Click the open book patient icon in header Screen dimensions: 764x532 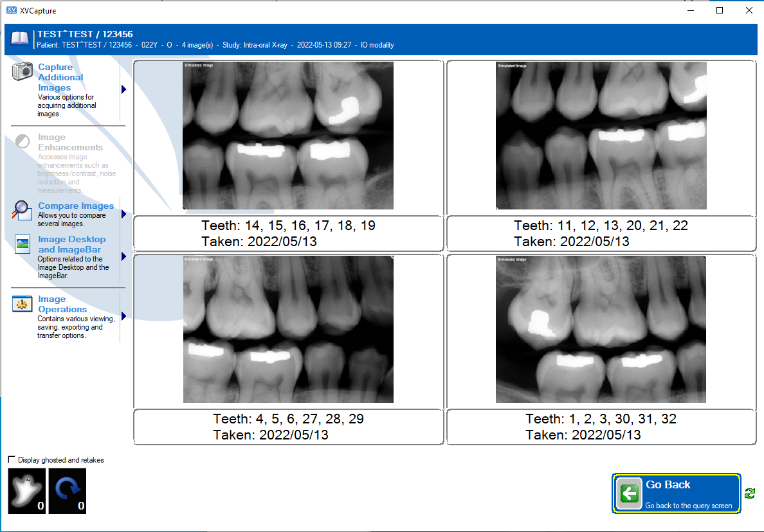[x=20, y=39]
